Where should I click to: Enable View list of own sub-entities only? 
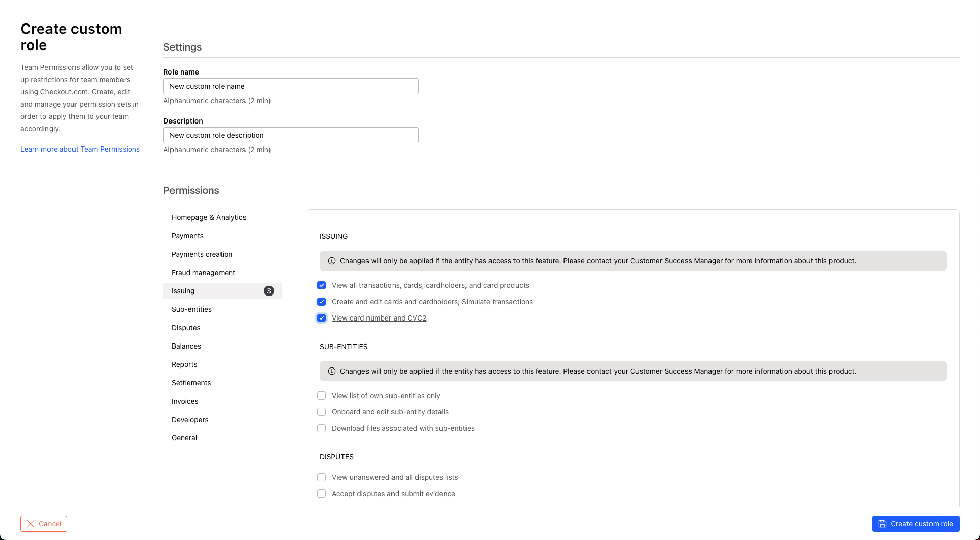[x=322, y=396]
